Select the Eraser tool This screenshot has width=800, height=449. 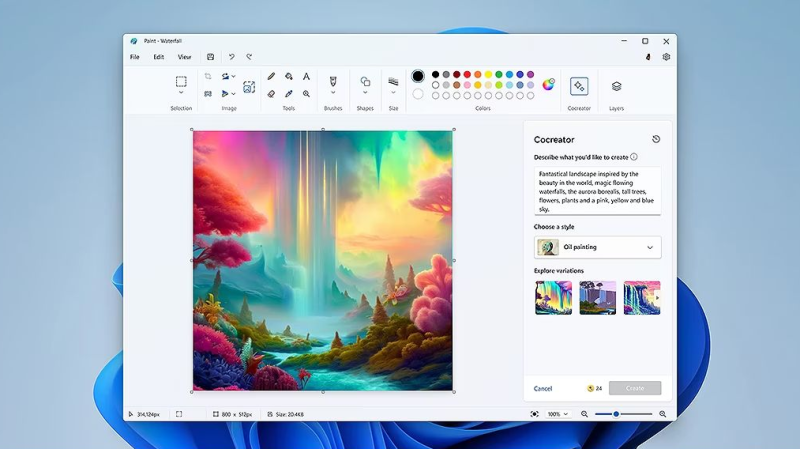pyautogui.click(x=272, y=94)
